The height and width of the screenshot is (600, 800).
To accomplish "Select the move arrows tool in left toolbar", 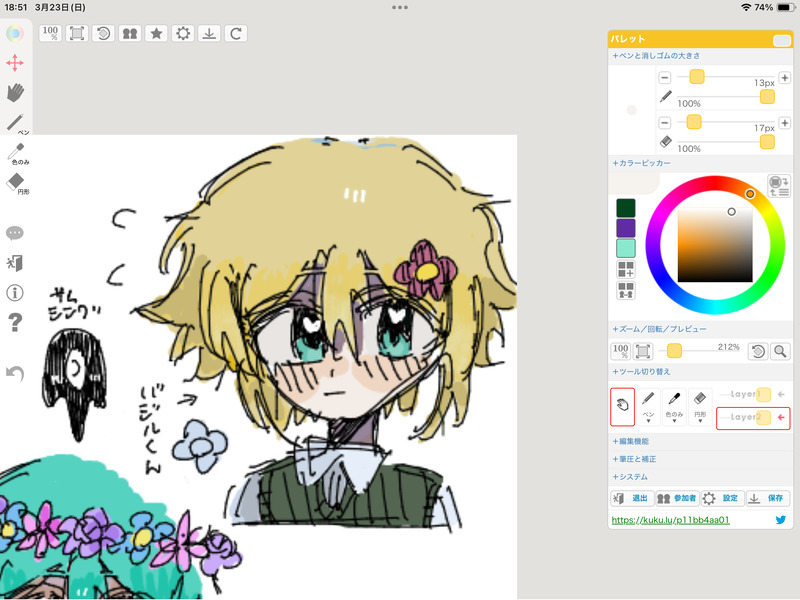I will [15, 63].
